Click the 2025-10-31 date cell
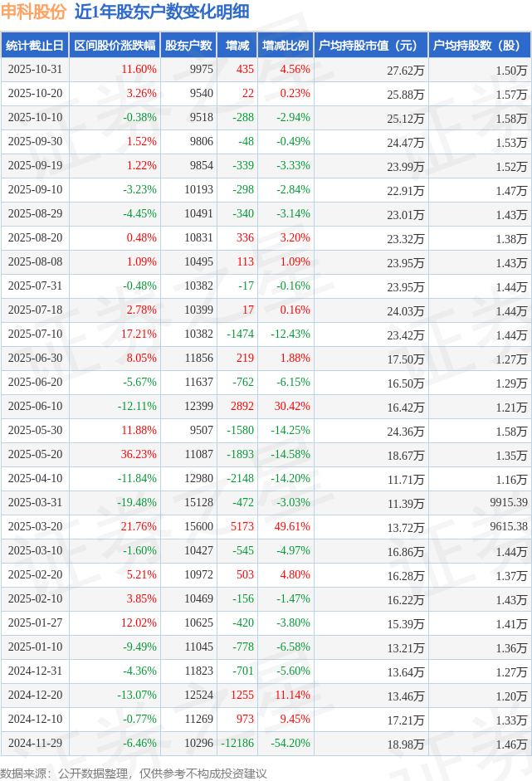Viewport: 532px width, 781px height. pos(35,70)
